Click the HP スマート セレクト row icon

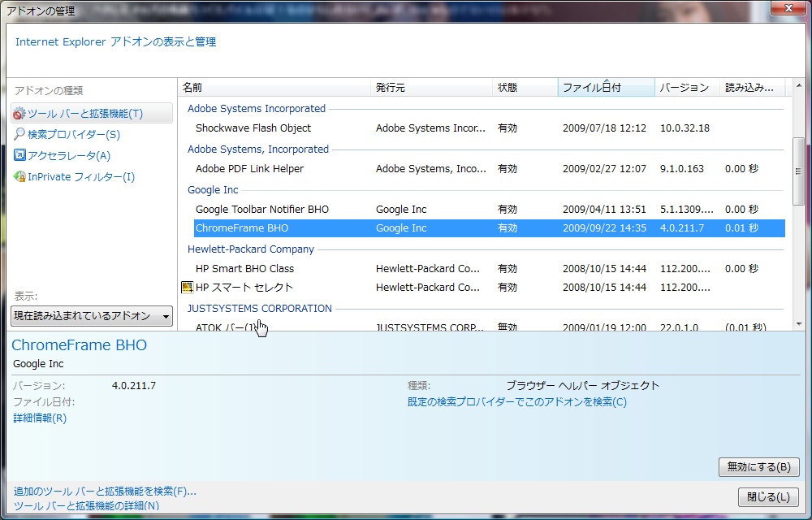pos(187,287)
